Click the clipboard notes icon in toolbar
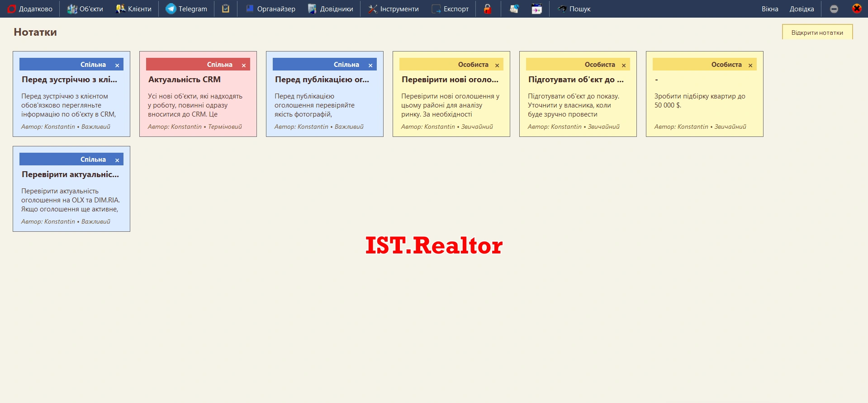The image size is (868, 403). pos(225,9)
